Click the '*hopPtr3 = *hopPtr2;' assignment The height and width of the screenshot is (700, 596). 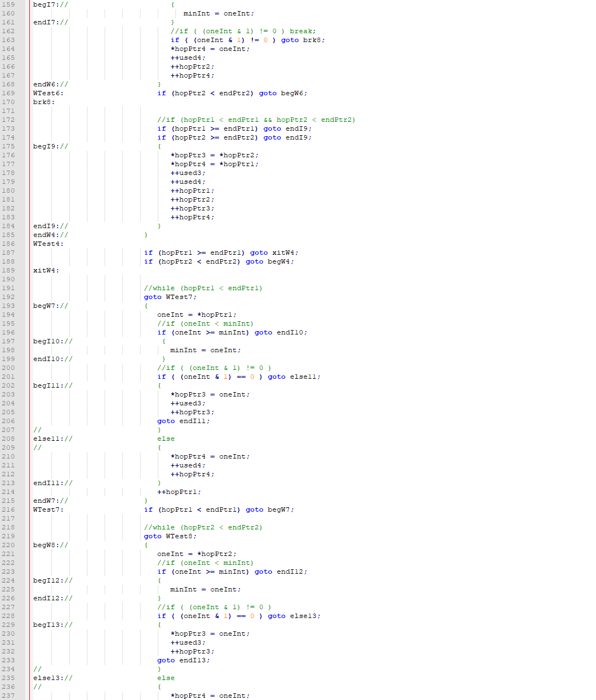click(x=215, y=155)
